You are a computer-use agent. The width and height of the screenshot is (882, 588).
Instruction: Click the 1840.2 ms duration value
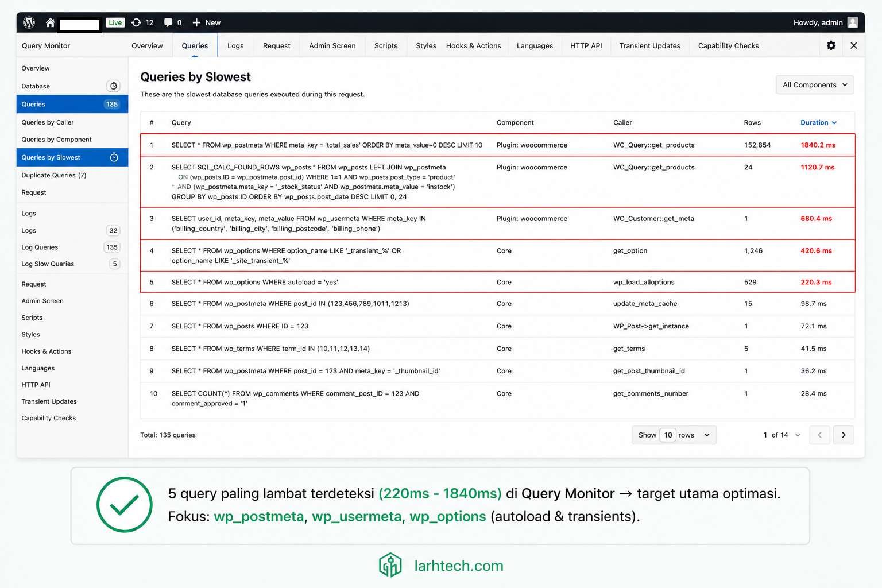(818, 145)
